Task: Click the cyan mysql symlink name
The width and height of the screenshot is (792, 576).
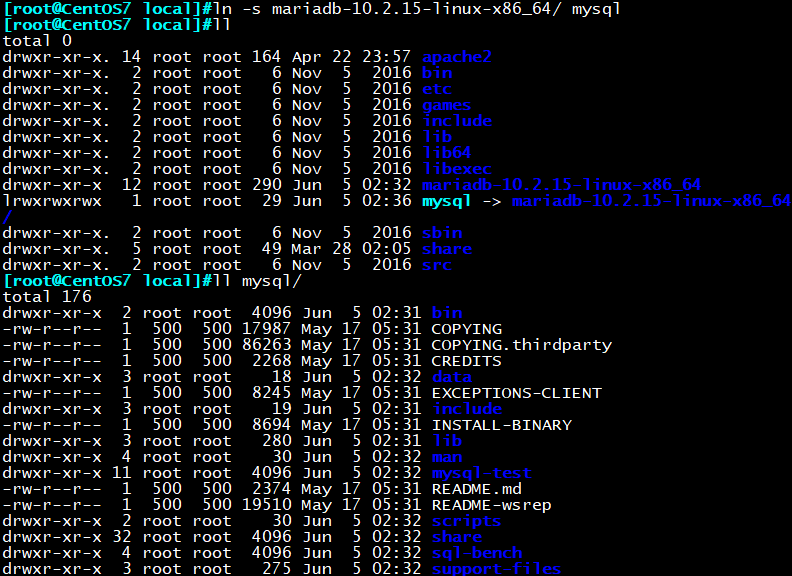Action: [447, 201]
